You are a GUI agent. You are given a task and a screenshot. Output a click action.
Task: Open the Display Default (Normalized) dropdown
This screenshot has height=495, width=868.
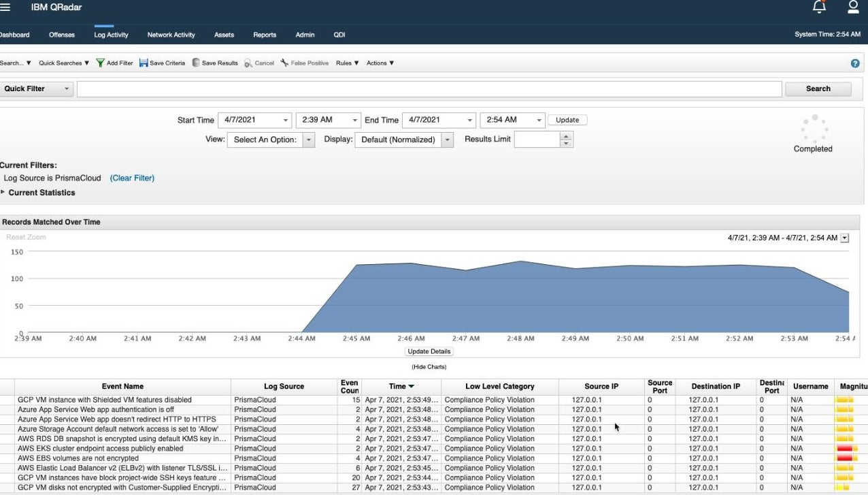(x=447, y=139)
